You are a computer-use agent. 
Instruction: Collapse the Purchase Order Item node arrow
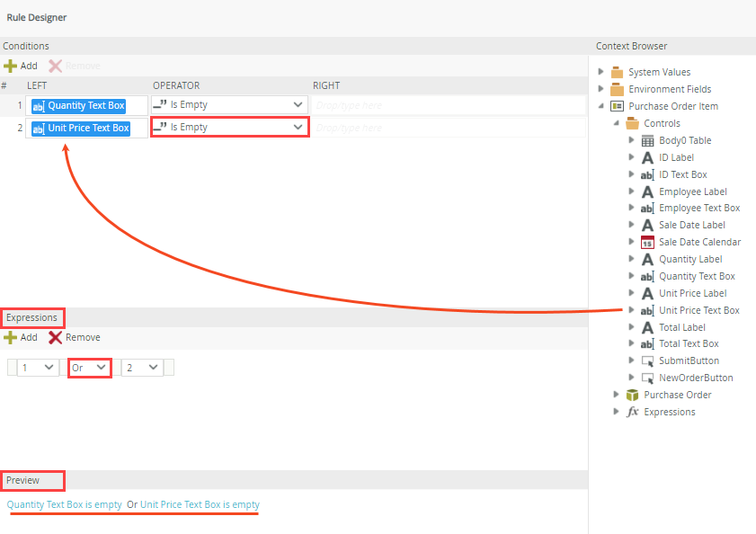tap(600, 106)
